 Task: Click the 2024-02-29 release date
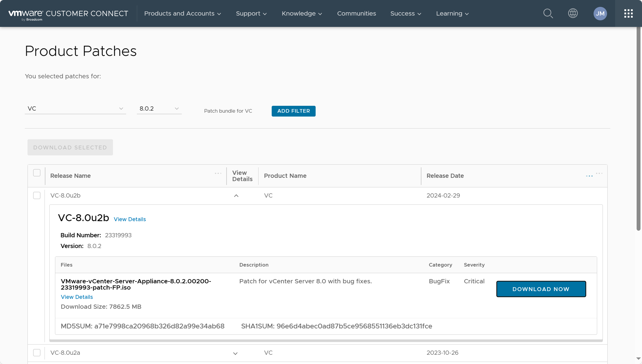pyautogui.click(x=443, y=195)
